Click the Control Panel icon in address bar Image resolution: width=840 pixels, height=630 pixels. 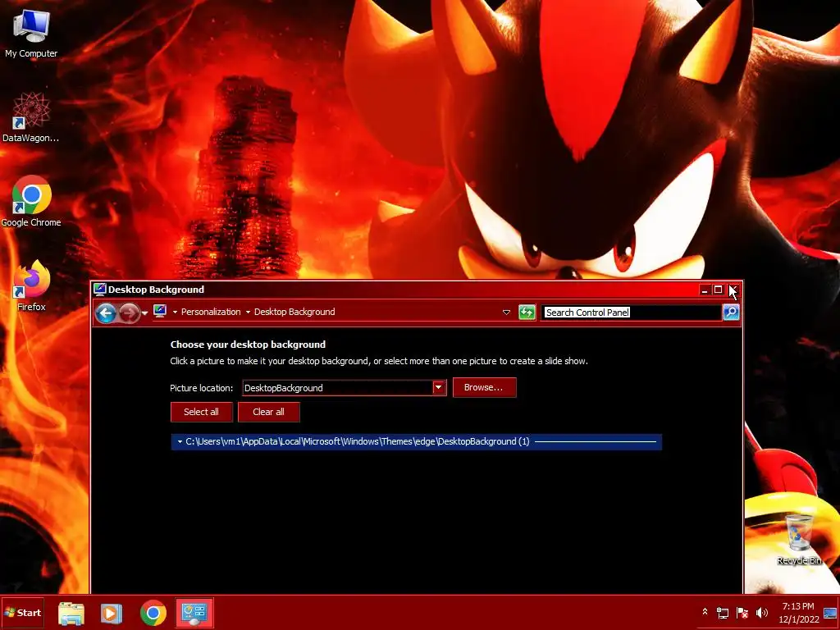(x=160, y=311)
